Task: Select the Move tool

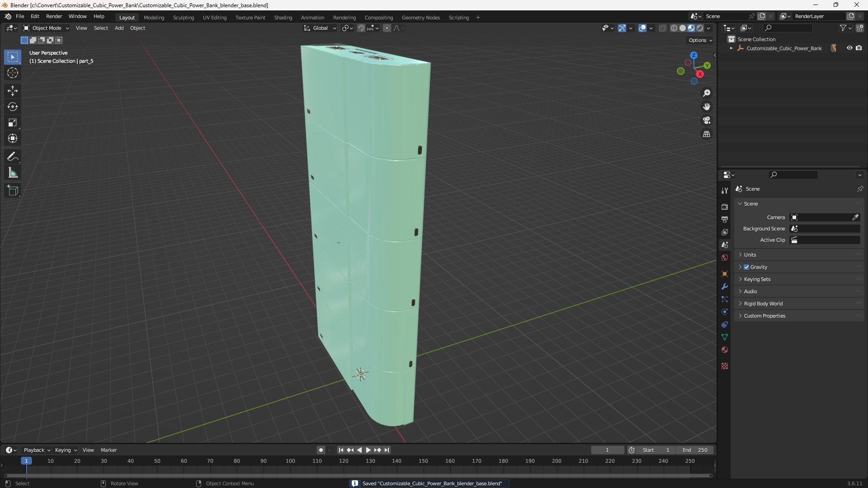Action: [x=13, y=91]
